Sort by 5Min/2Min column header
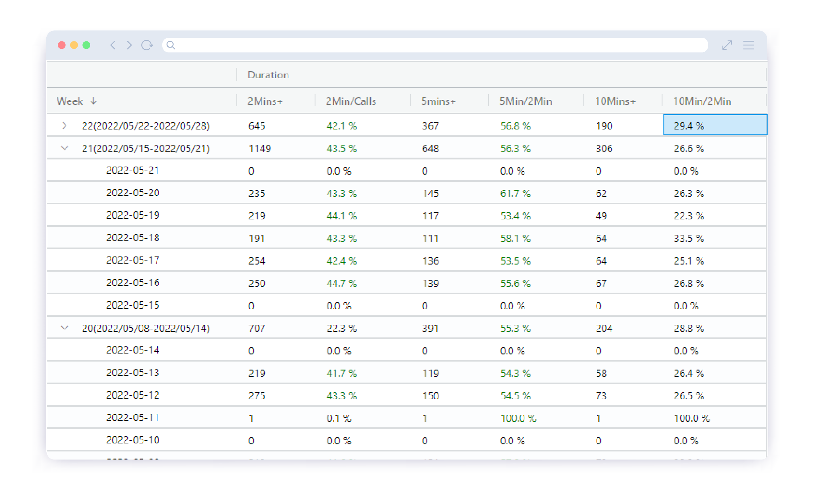 [x=525, y=101]
